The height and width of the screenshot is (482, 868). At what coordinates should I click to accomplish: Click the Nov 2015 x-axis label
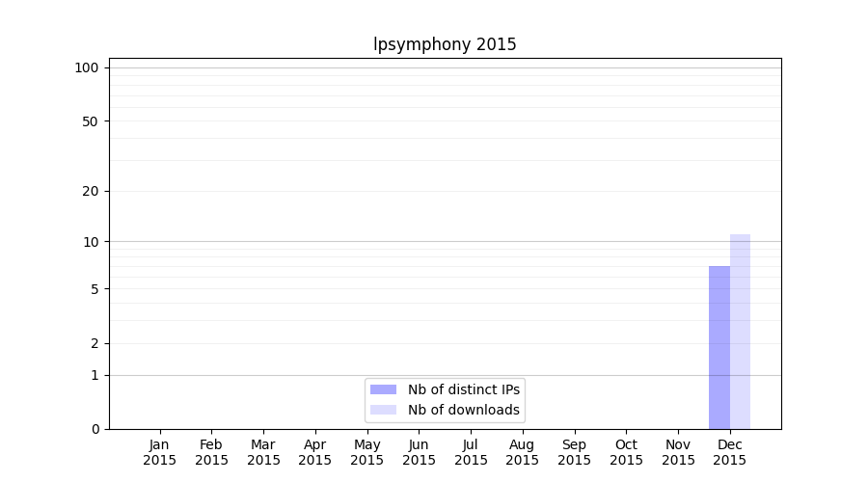coord(678,452)
